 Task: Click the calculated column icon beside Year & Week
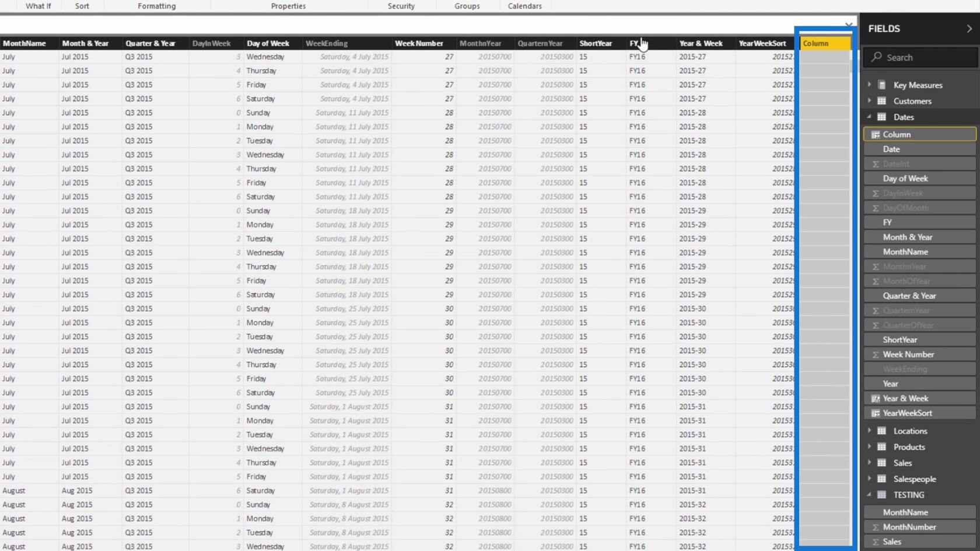(x=876, y=398)
